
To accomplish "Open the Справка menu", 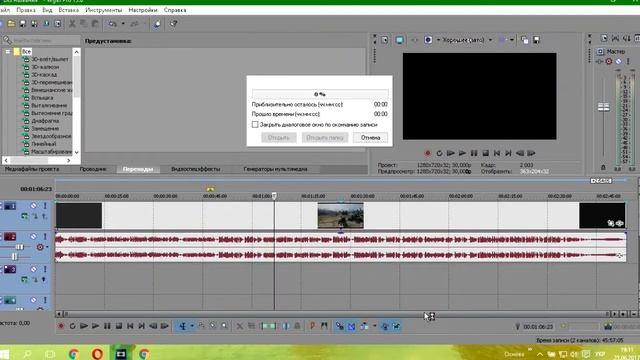I will click(175, 10).
